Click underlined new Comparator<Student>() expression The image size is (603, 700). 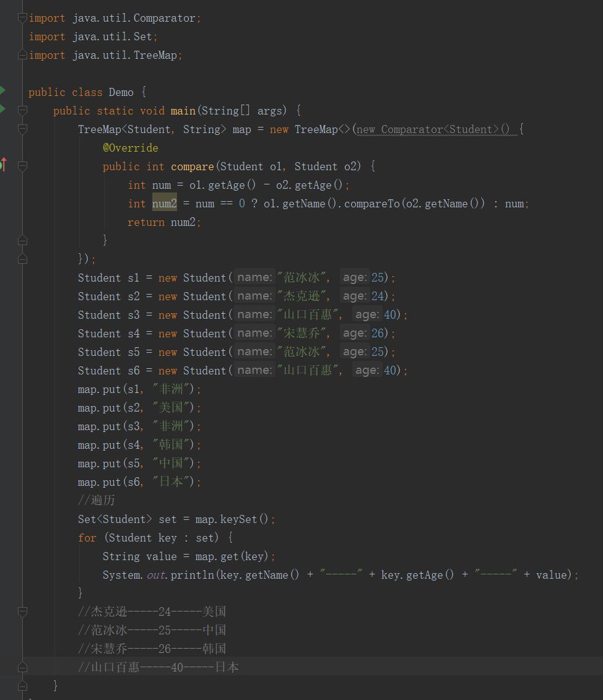click(433, 129)
